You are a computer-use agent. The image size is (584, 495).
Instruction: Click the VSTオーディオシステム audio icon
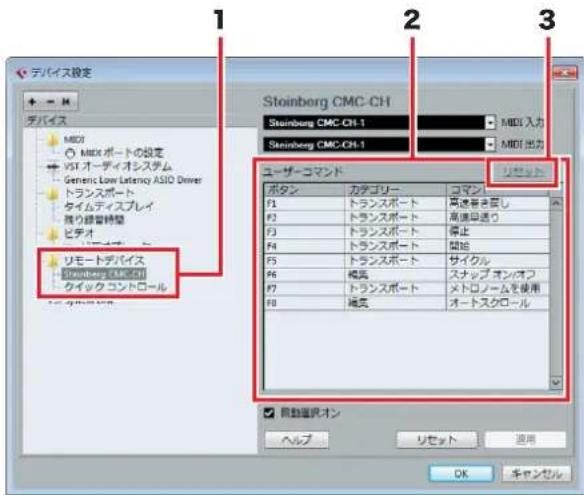[x=53, y=166]
